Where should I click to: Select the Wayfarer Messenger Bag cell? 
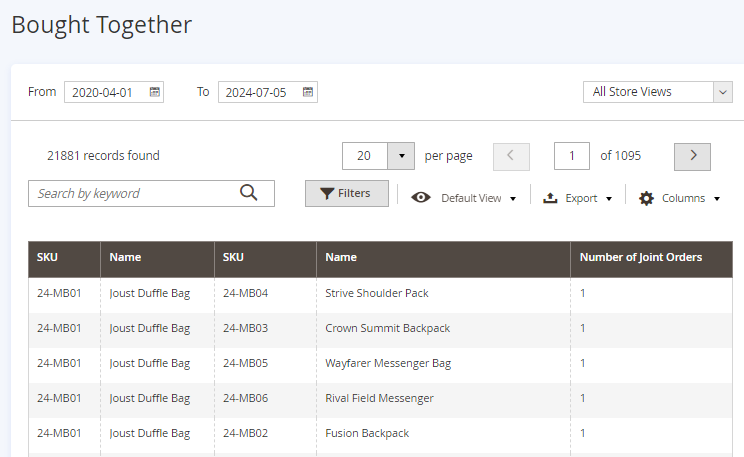[x=443, y=364]
